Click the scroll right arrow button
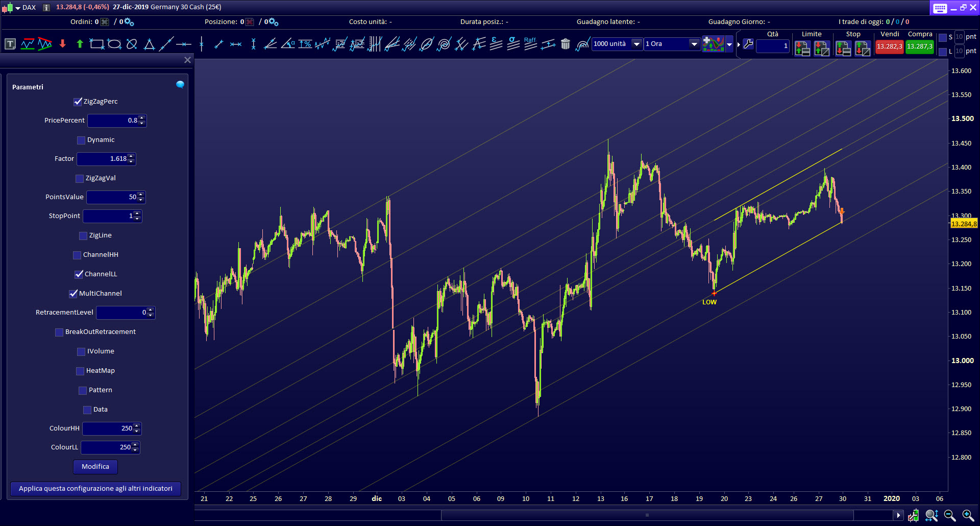 tap(898, 515)
